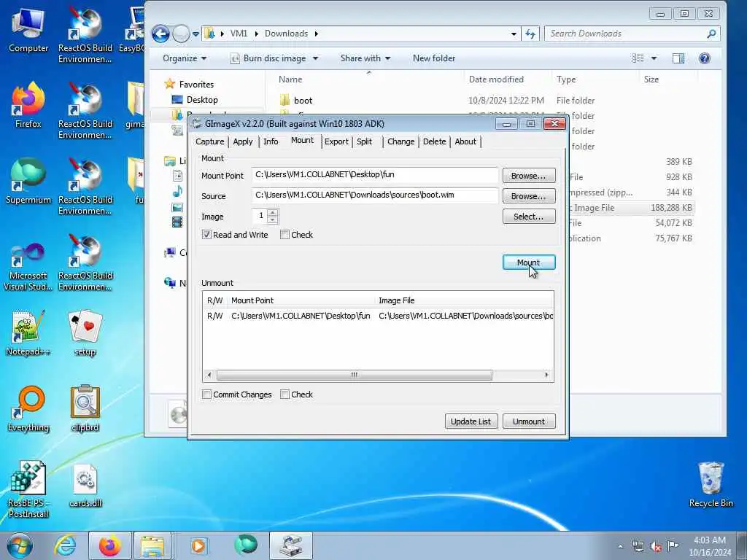
Task: Open the Action Center flag icon
Action: [x=673, y=545]
